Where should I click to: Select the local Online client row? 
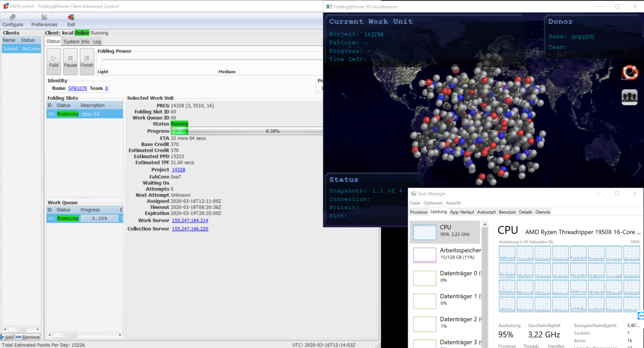coord(21,49)
